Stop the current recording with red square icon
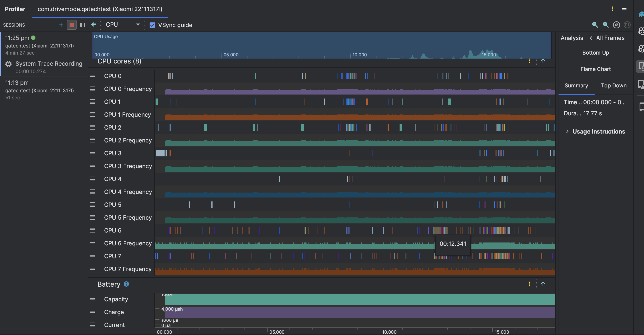644x335 pixels. [72, 25]
